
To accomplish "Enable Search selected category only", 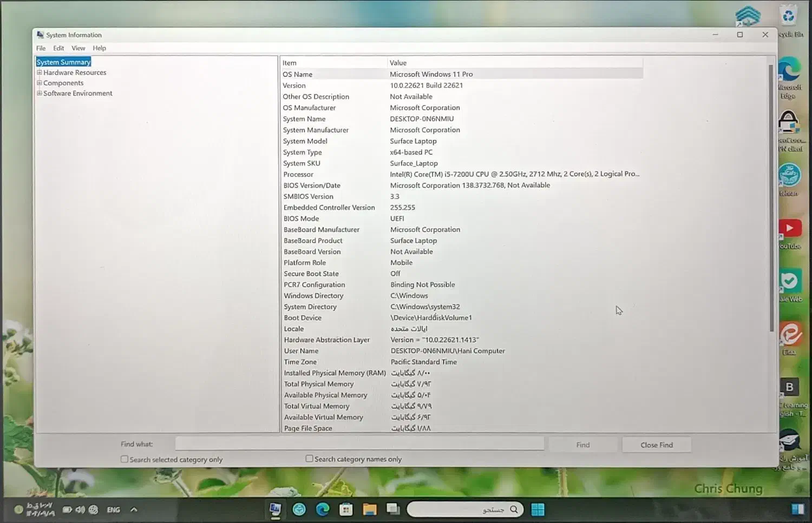I will click(x=125, y=459).
